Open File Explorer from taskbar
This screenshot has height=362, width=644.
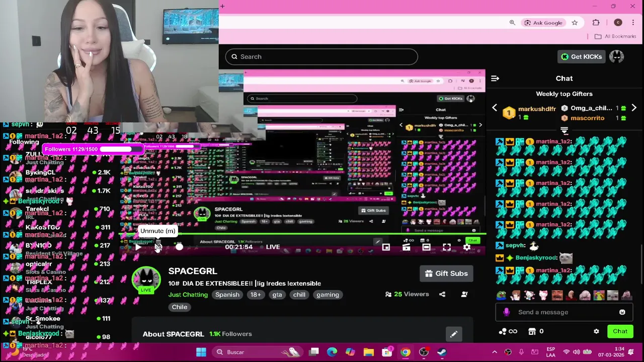(x=368, y=352)
